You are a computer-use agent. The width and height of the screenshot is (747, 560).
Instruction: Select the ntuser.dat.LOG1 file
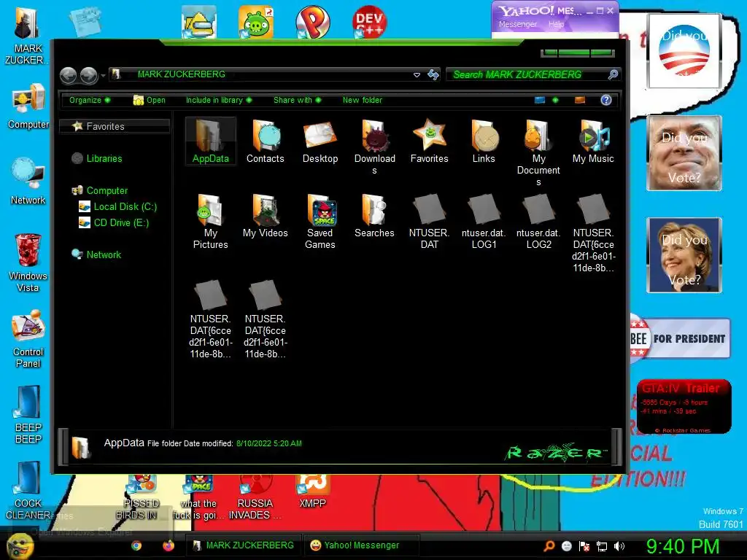pos(484,221)
